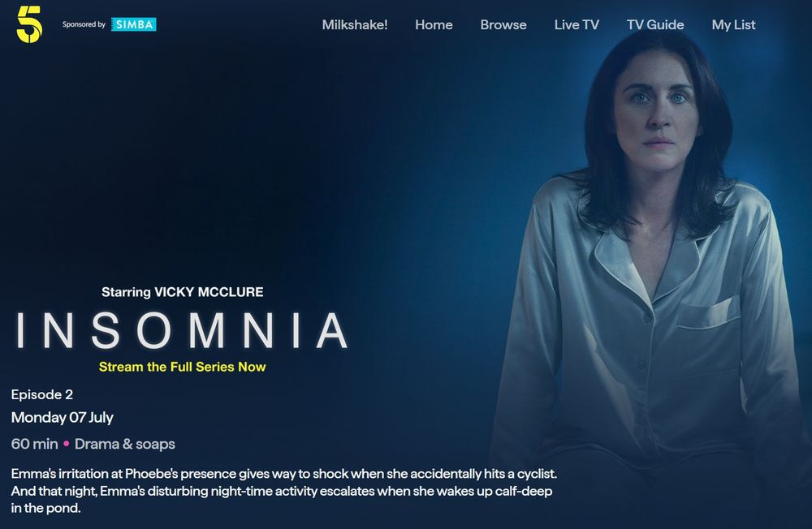Click the INSOMNIA show title
812x529 pixels.
click(182, 330)
